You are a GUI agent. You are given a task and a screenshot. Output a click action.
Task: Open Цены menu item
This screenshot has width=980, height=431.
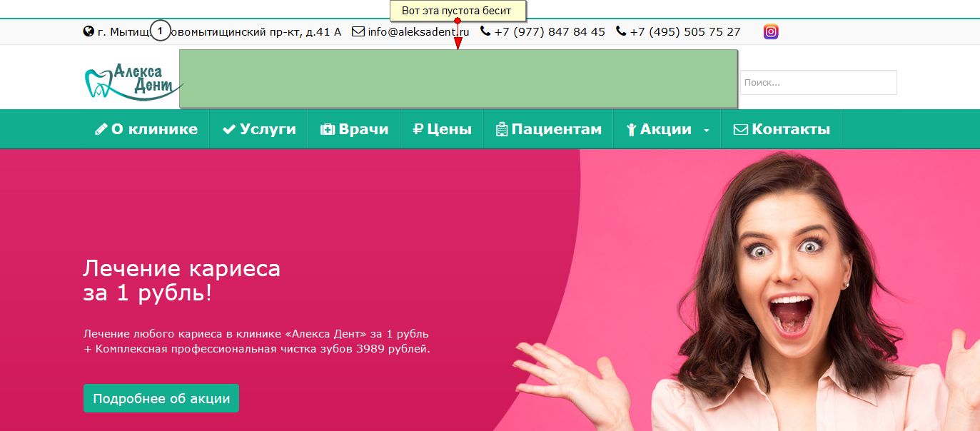pos(442,129)
